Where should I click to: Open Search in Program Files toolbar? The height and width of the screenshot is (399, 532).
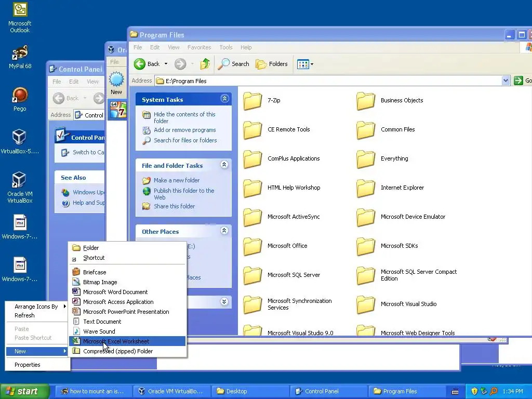pos(233,64)
